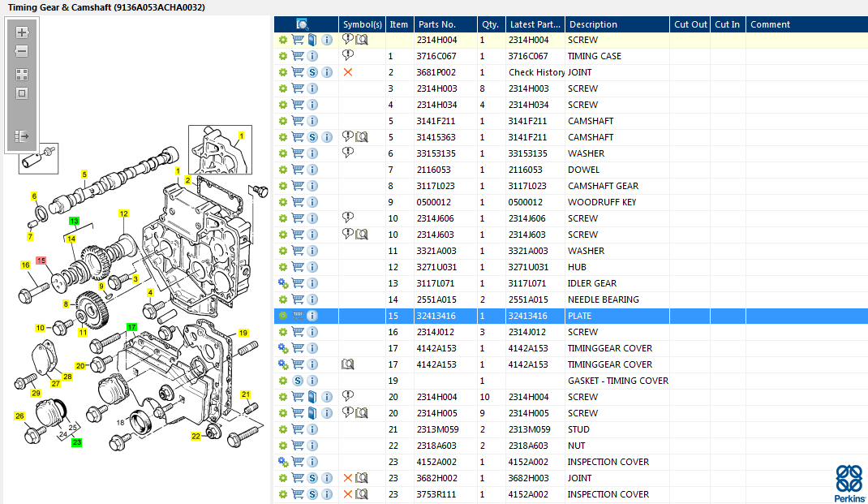Click gear icon for NEEDLE BEARING
This screenshot has height=504, width=868.
click(x=283, y=299)
